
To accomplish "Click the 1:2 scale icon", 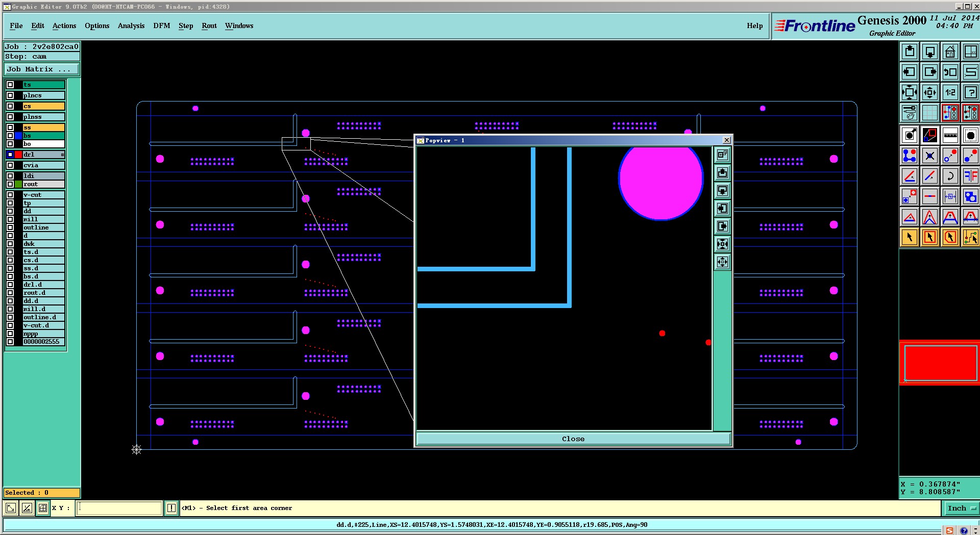I will point(950,92).
